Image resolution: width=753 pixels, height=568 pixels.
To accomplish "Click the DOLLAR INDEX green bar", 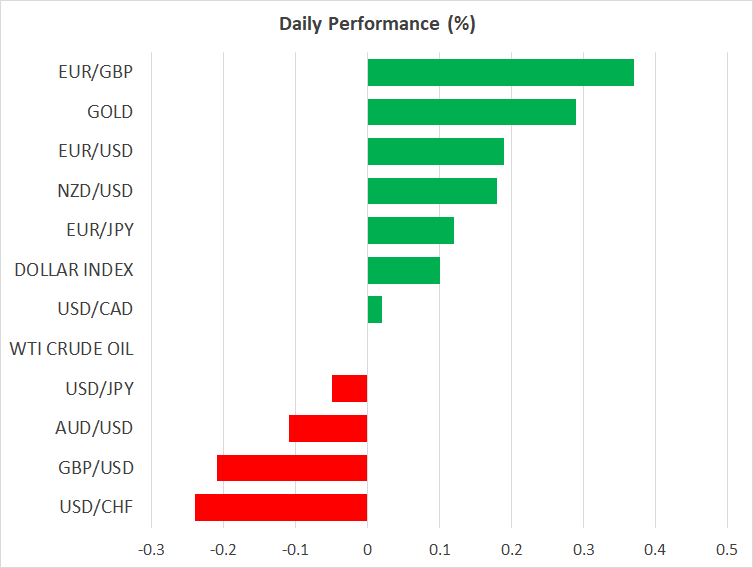I will (403, 270).
